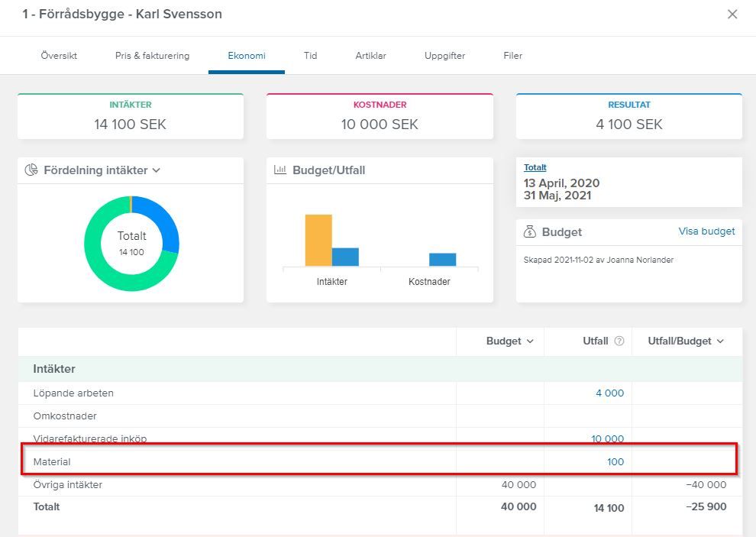This screenshot has width=756, height=537.
Task: Switch to the Översikt tab
Action: (59, 56)
